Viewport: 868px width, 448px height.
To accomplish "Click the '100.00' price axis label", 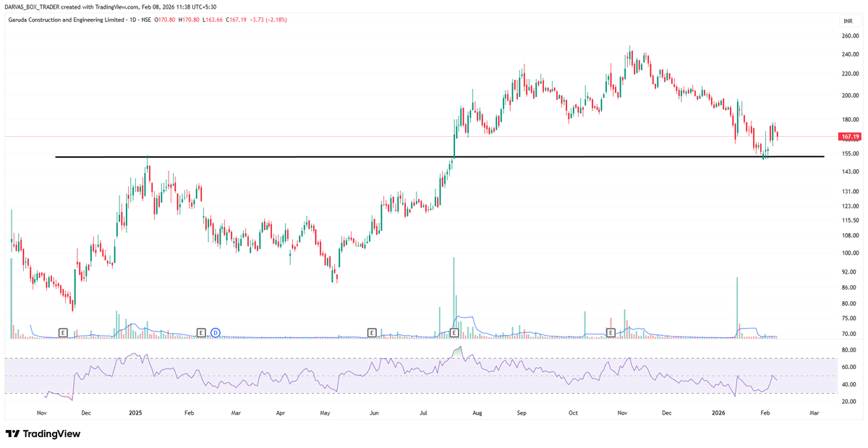I will pyautogui.click(x=849, y=253).
